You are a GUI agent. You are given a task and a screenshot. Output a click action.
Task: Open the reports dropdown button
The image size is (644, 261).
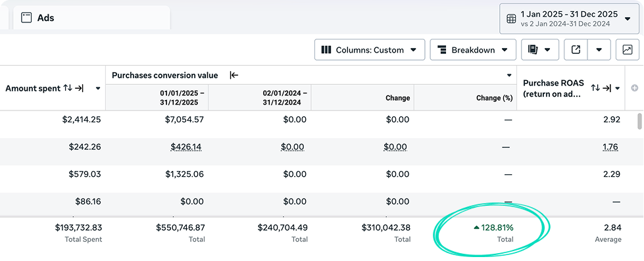(x=539, y=50)
